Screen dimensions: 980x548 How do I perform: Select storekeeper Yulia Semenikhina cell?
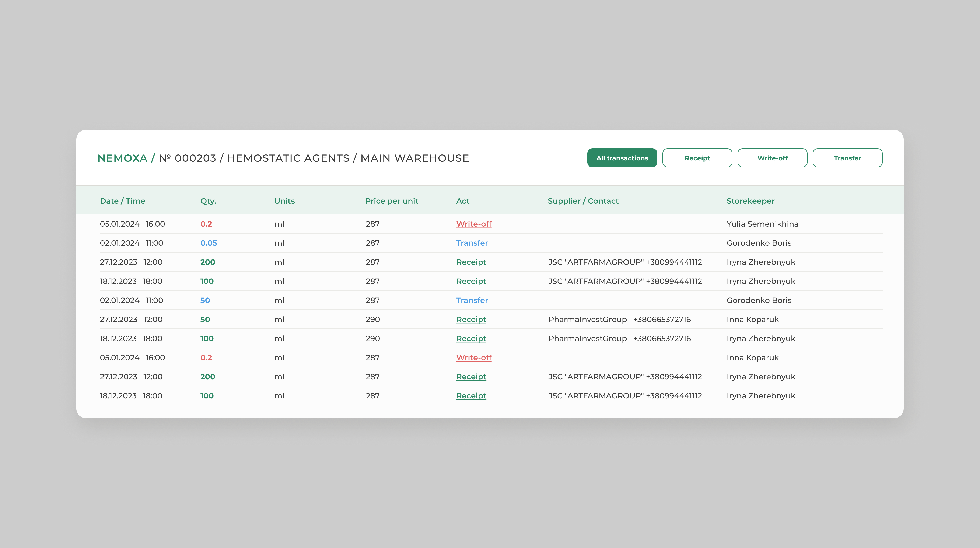[762, 224]
